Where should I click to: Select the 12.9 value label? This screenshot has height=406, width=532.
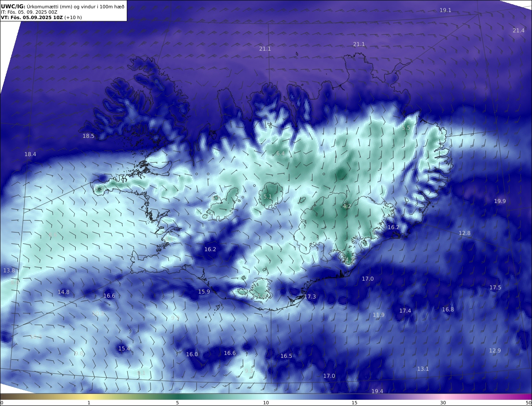(495, 350)
